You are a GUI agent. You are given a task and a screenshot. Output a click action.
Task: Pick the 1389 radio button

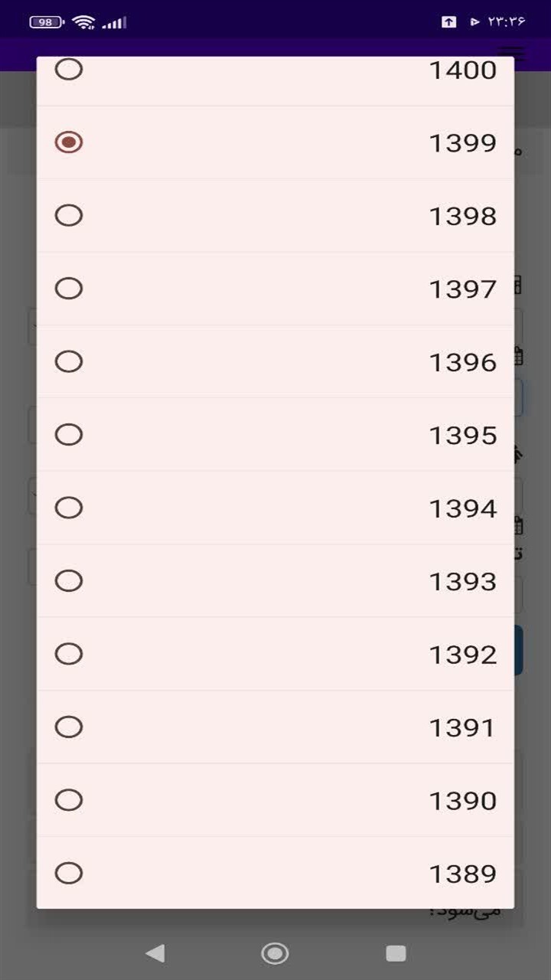[x=69, y=873]
